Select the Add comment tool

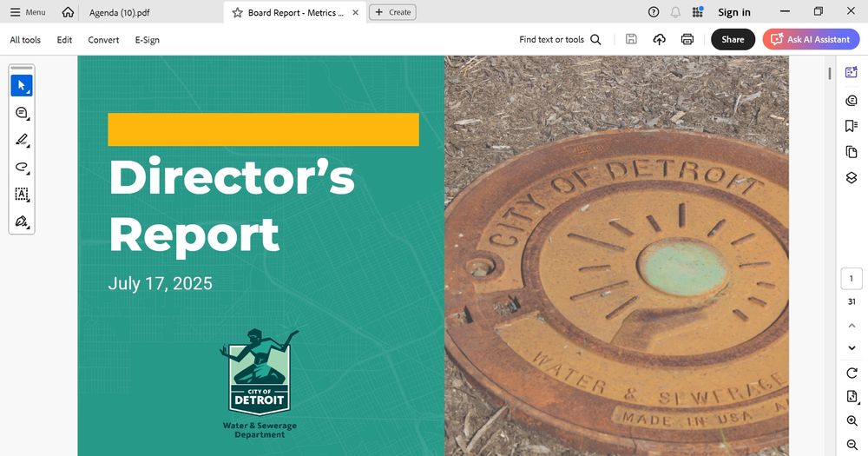pyautogui.click(x=22, y=113)
